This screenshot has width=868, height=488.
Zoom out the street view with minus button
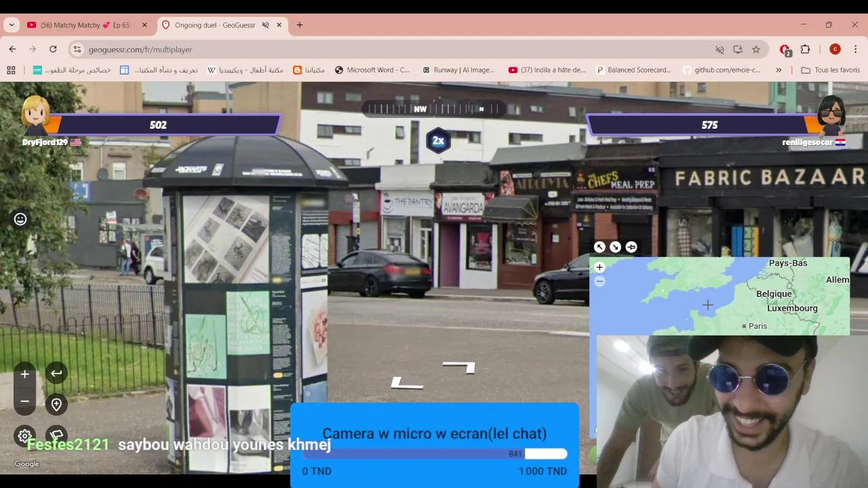24,401
